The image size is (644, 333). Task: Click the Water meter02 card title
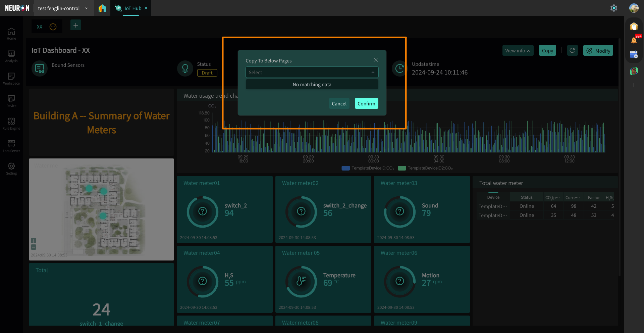300,183
